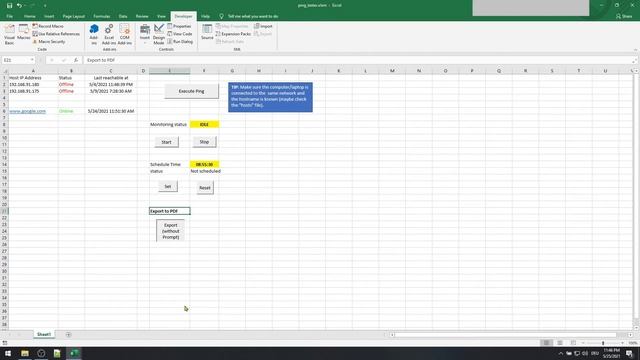Click Run Dialog

click(180, 42)
